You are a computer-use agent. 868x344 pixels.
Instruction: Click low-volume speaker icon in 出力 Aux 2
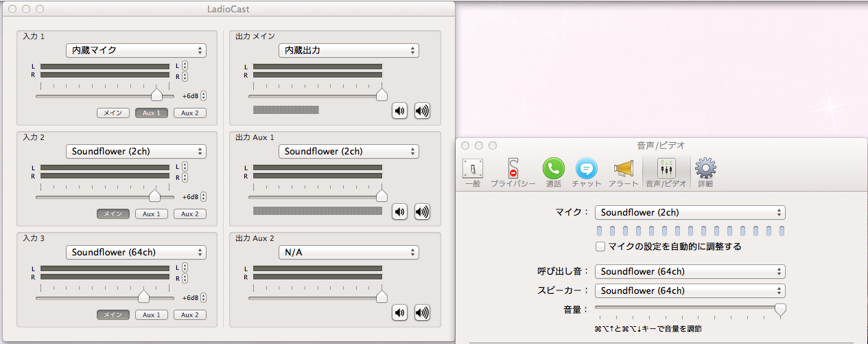399,312
